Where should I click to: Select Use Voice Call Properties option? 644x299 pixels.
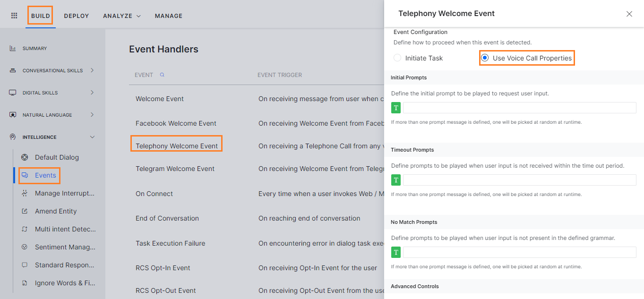pyautogui.click(x=485, y=58)
